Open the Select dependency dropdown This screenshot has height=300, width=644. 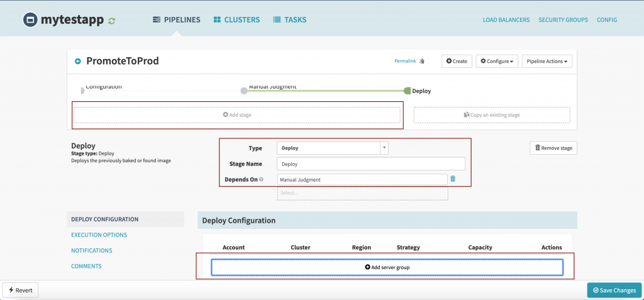362,193
